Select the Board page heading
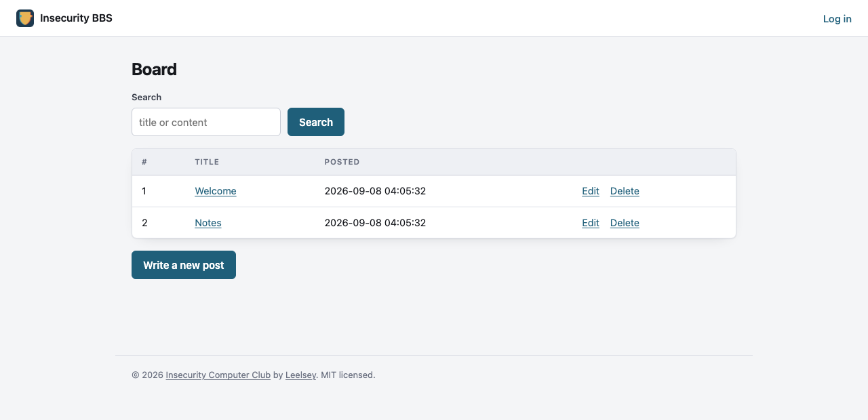The width and height of the screenshot is (868, 420). pos(154,69)
